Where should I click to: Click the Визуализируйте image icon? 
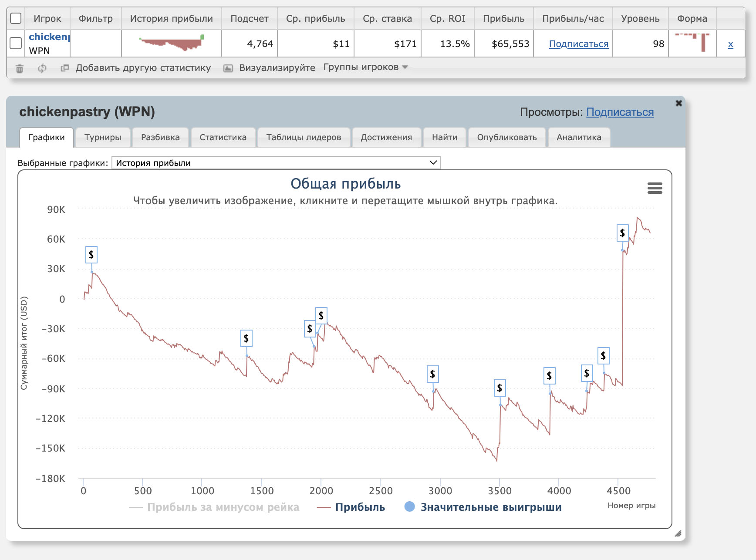[x=228, y=68]
